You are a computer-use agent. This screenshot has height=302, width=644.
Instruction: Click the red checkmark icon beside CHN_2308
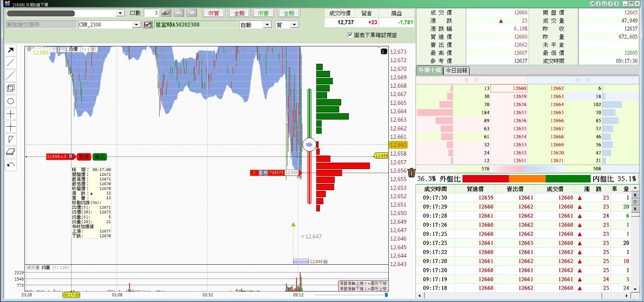click(148, 25)
